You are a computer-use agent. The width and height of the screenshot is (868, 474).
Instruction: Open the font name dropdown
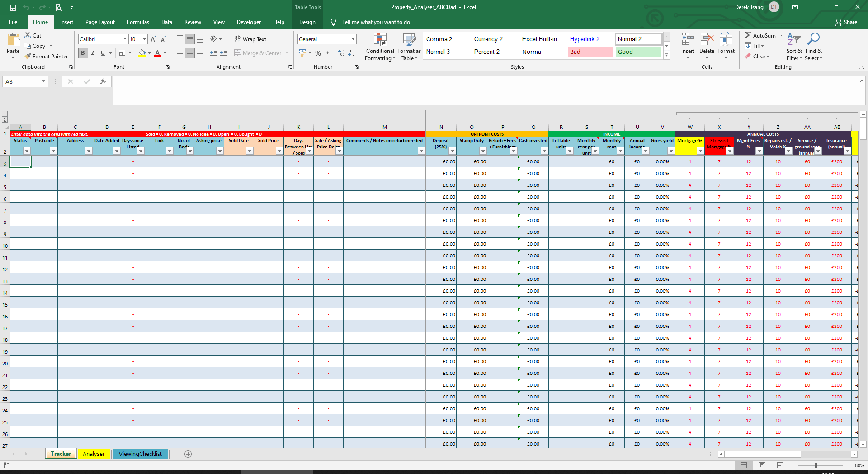tap(125, 39)
